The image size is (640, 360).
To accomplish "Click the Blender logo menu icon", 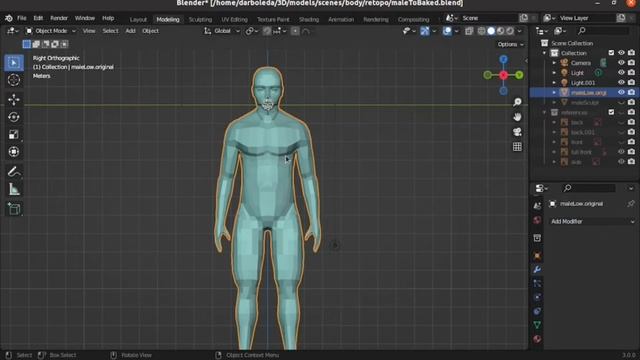I will tap(9, 18).
